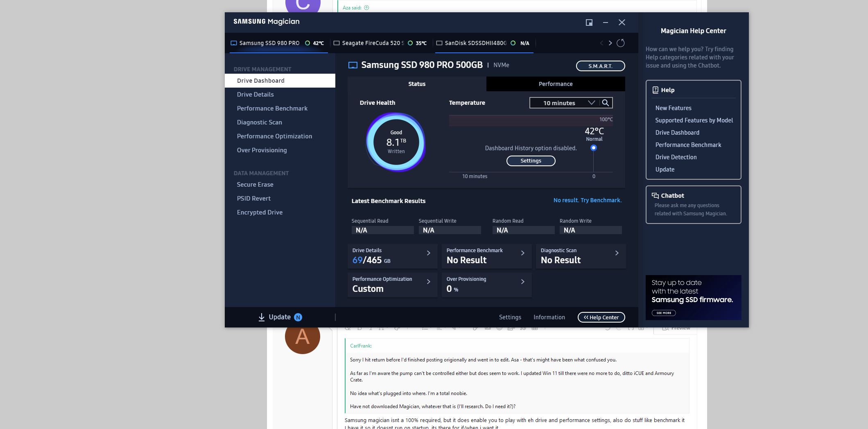Click the CarlFrank quote name in forum
868x429 pixels.
(x=361, y=346)
